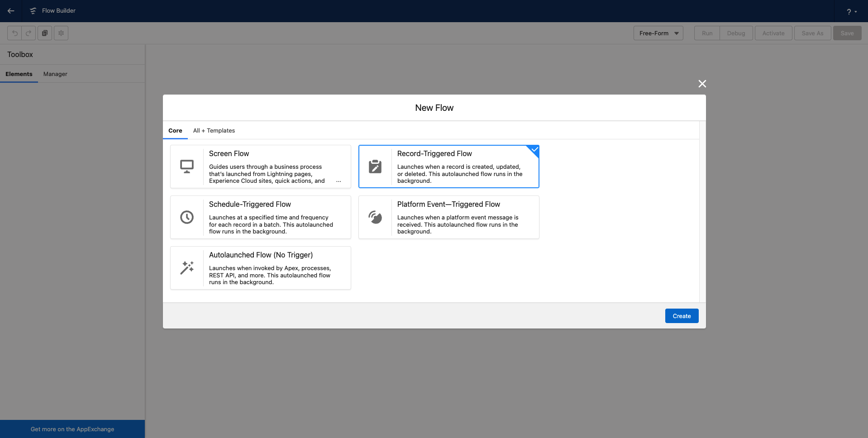Click the Screen Flow monitor icon
868x438 pixels.
pyautogui.click(x=187, y=166)
